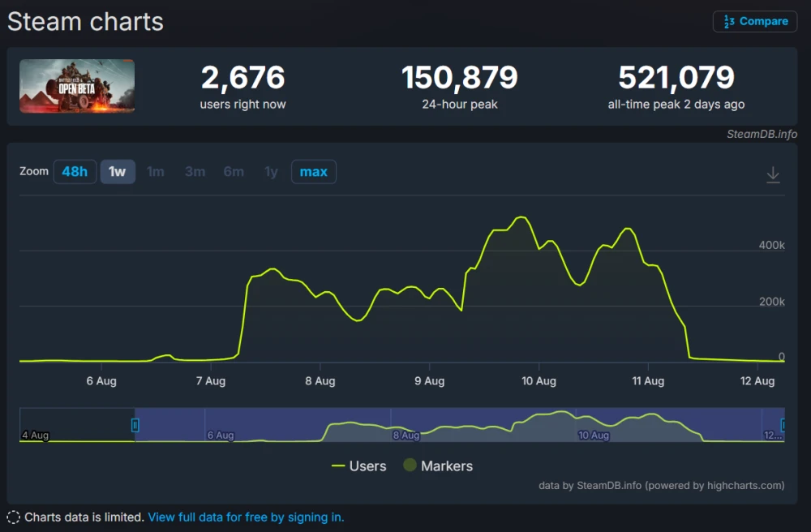Select the max zoom range
Viewport: 811px width, 532px height.
313,172
